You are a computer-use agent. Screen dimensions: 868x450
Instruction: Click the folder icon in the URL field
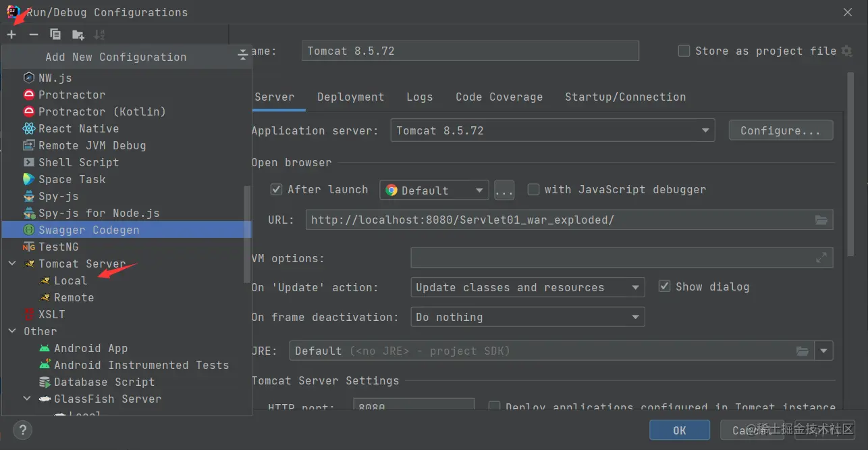coord(821,220)
